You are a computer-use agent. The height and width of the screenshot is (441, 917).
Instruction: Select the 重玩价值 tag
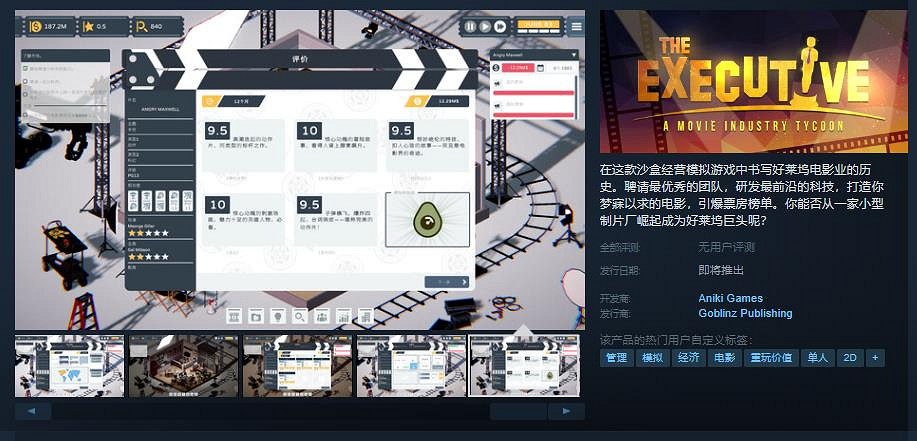771,358
